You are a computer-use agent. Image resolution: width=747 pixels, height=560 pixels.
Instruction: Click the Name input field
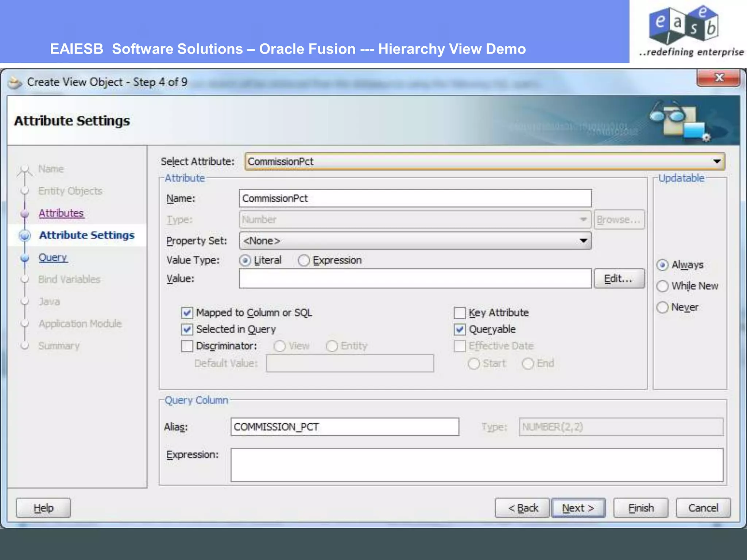(x=415, y=198)
